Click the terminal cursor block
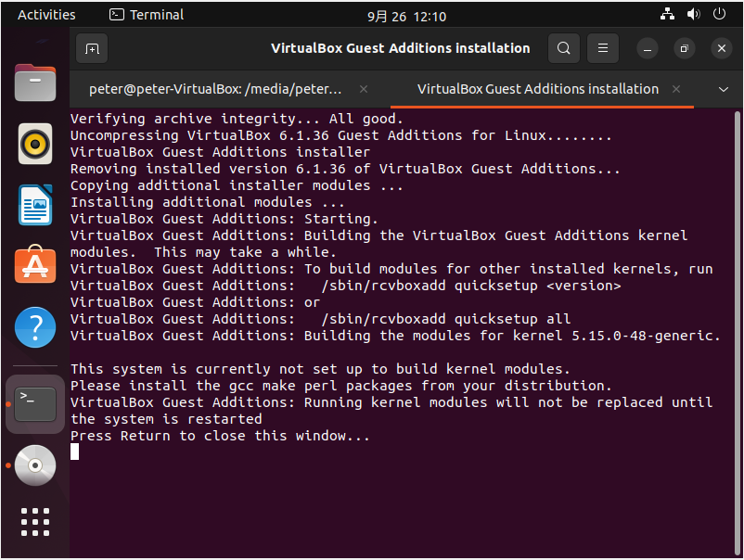The width and height of the screenshot is (744, 560). click(x=74, y=452)
